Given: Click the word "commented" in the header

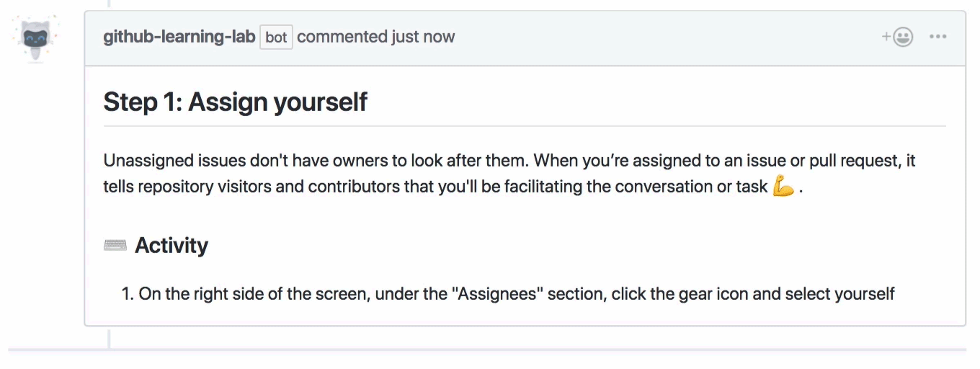Looking at the screenshot, I should (x=341, y=37).
